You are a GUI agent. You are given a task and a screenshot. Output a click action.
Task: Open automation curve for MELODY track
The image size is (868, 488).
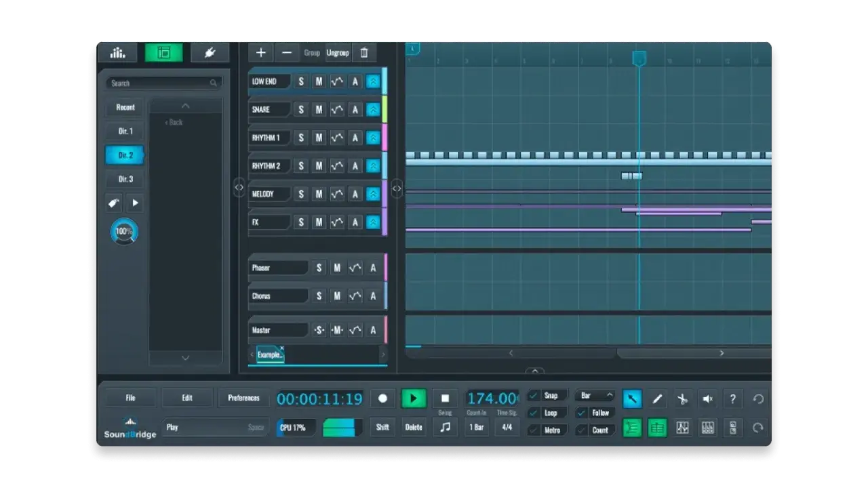337,194
